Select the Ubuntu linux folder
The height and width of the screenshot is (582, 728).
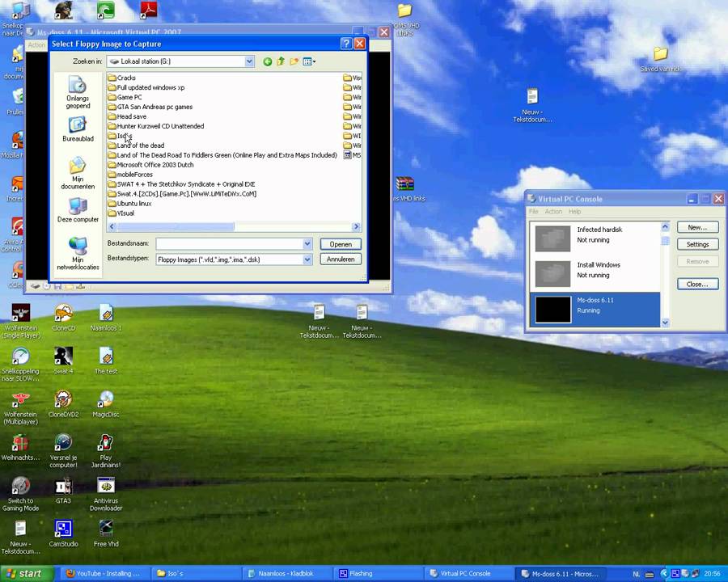pyautogui.click(x=130, y=203)
